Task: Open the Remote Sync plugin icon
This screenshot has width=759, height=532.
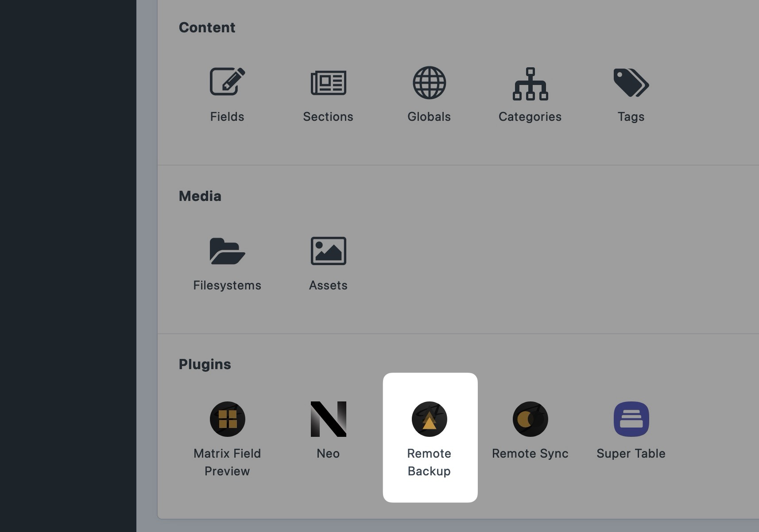Action: pos(530,419)
